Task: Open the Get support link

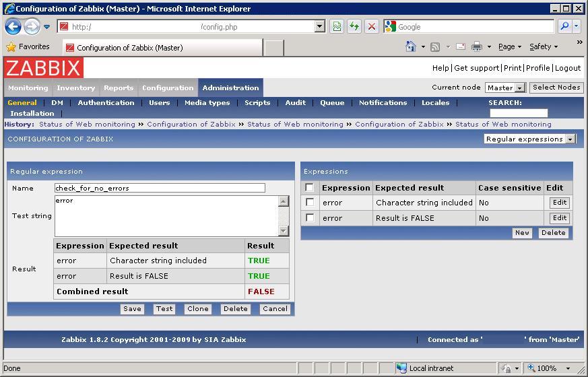Action: tap(476, 68)
